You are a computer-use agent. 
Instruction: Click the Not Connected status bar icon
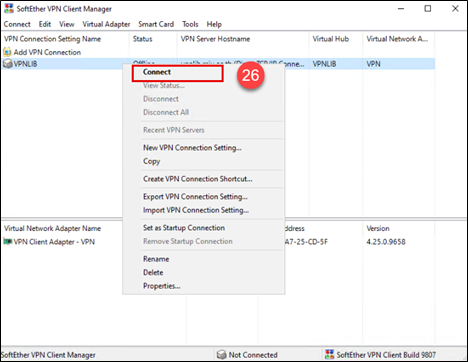(221, 354)
